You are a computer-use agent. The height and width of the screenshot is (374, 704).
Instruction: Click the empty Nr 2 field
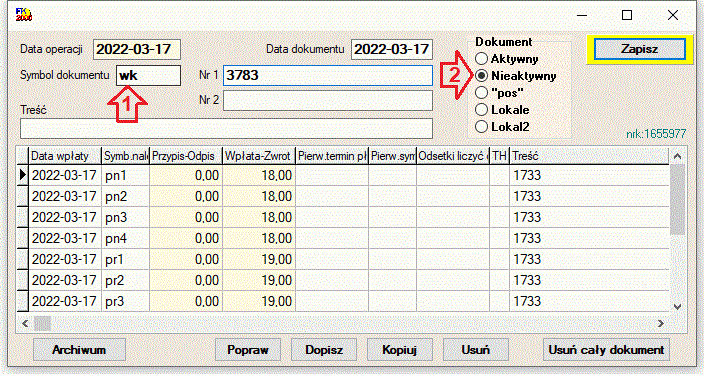click(x=328, y=101)
